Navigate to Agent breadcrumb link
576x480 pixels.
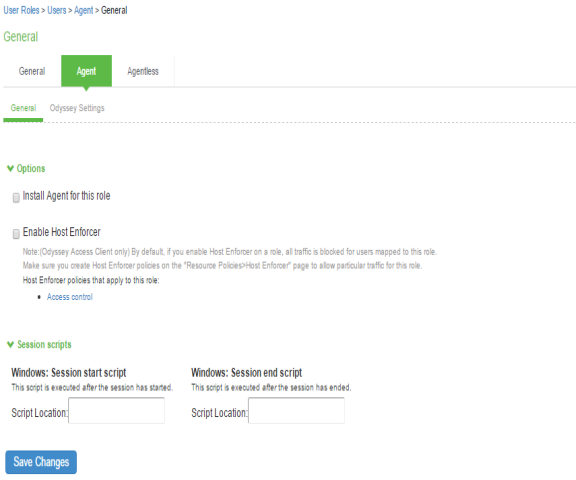pyautogui.click(x=83, y=10)
